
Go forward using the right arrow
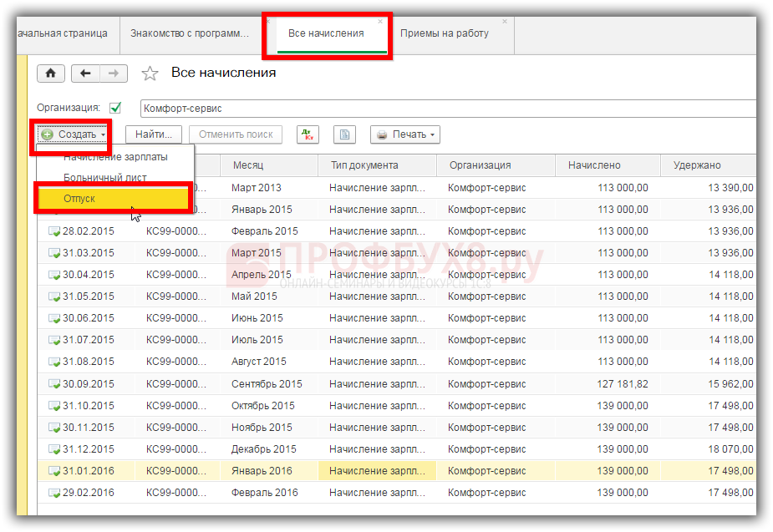click(x=114, y=73)
